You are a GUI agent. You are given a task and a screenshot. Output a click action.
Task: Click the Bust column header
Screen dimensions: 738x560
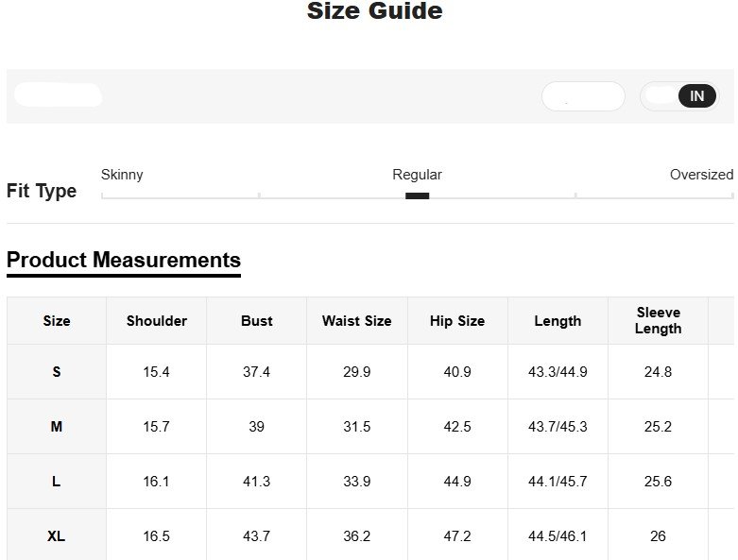pos(257,321)
